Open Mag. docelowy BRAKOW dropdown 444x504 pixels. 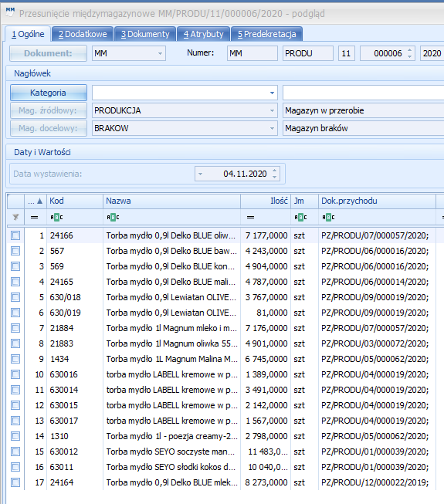[272, 128]
